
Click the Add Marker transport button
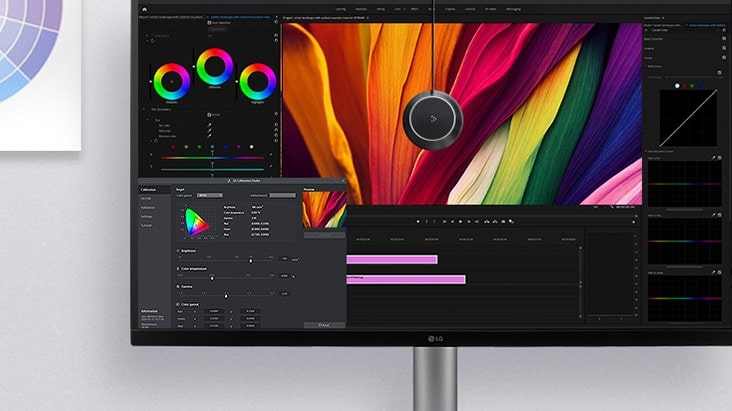pos(418,222)
